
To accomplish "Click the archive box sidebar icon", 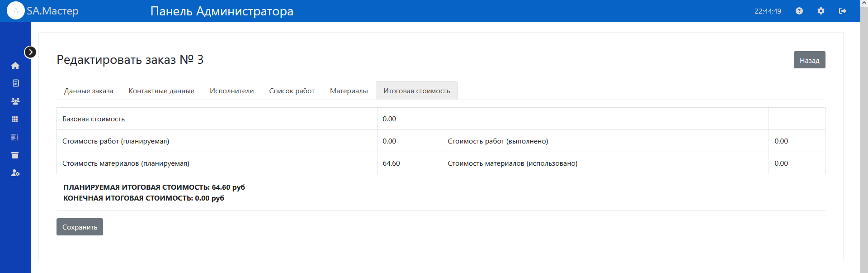I will pyautogui.click(x=15, y=155).
